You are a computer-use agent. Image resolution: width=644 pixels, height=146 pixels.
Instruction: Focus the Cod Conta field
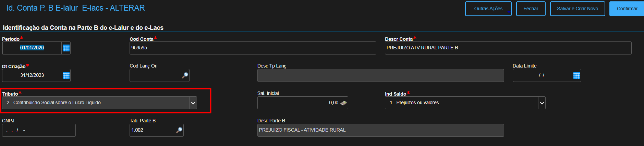pos(253,48)
